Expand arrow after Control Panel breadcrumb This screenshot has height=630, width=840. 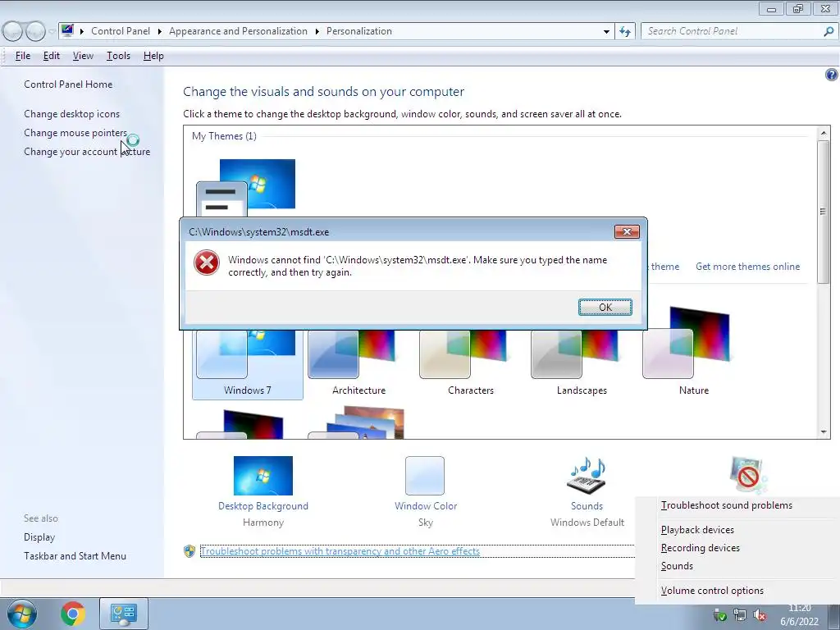160,32
